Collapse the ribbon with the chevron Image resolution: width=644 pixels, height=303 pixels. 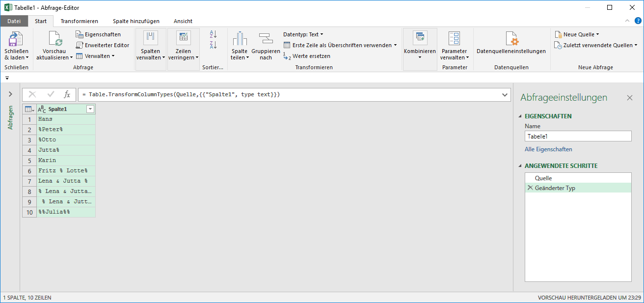[x=627, y=21]
